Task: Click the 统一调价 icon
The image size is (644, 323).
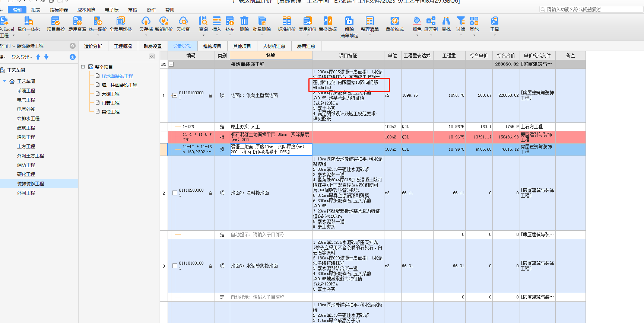Action: pos(98,21)
